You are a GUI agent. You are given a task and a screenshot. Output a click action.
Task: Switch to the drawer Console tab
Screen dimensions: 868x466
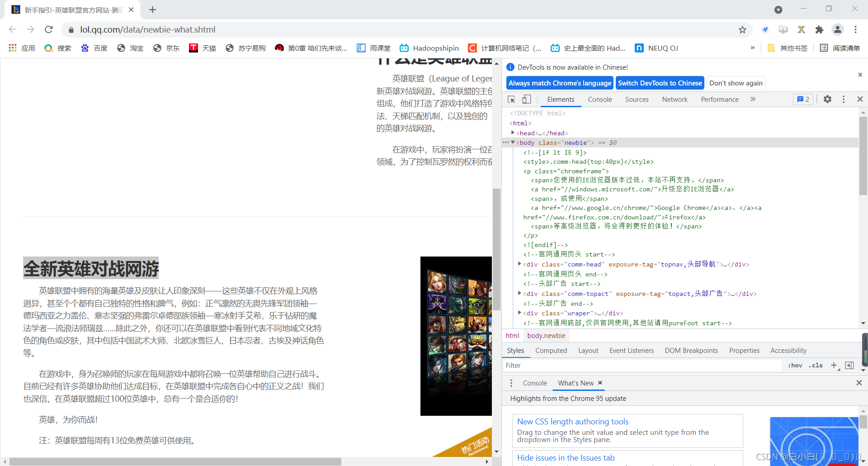(535, 383)
